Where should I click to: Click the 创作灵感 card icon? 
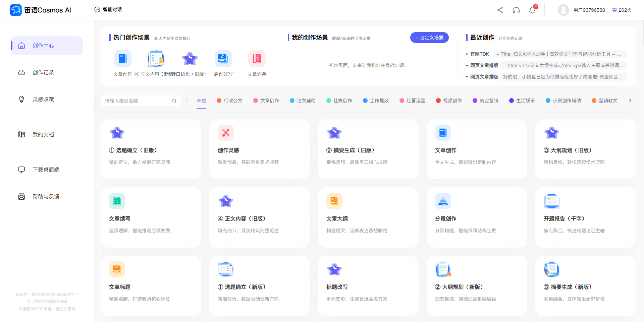[x=226, y=133]
